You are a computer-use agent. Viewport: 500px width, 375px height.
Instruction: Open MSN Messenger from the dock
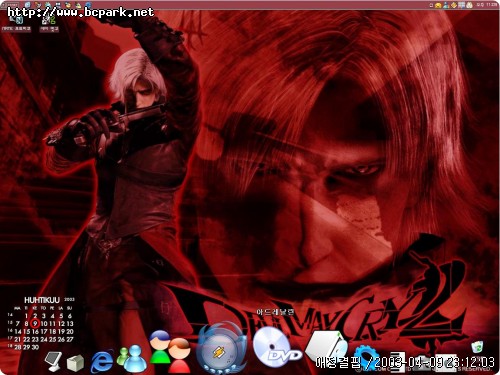[131, 358]
